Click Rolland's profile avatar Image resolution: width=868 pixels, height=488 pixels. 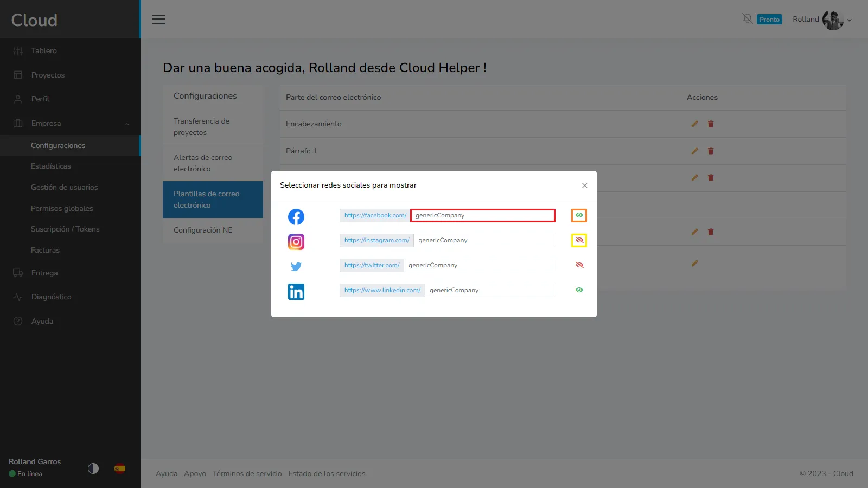coord(833,20)
